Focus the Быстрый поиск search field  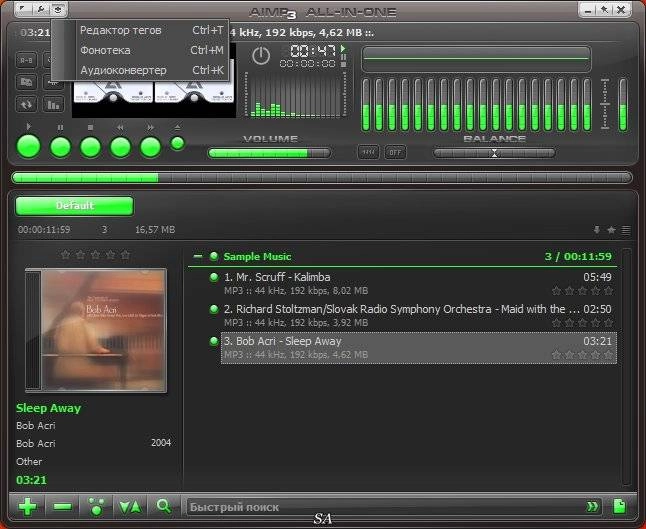[x=385, y=507]
